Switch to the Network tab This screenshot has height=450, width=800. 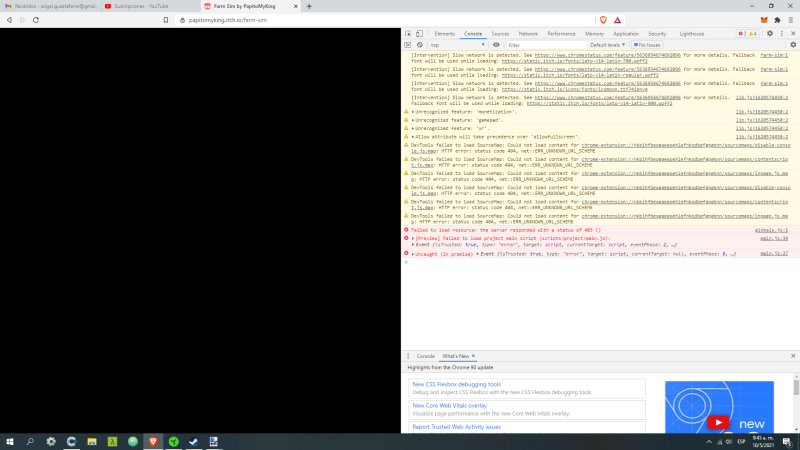(528, 34)
